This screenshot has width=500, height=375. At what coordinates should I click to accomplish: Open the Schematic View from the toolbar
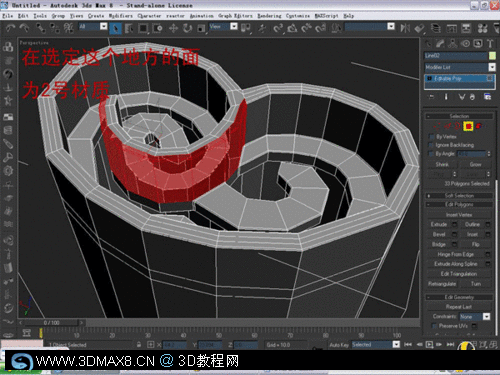(466, 28)
